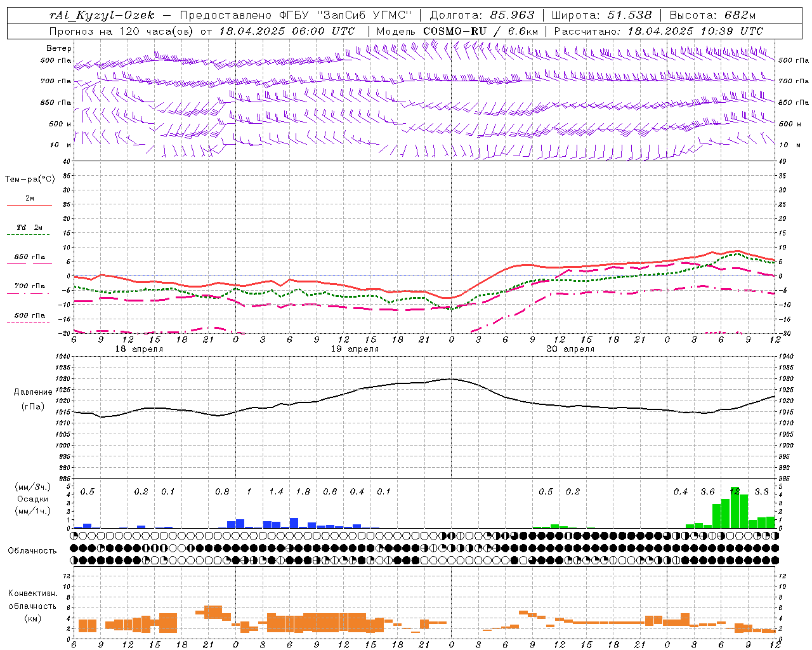The width and height of the screenshot is (812, 650).
Task: Click the 500 м wind level label on left
Action: 60,124
